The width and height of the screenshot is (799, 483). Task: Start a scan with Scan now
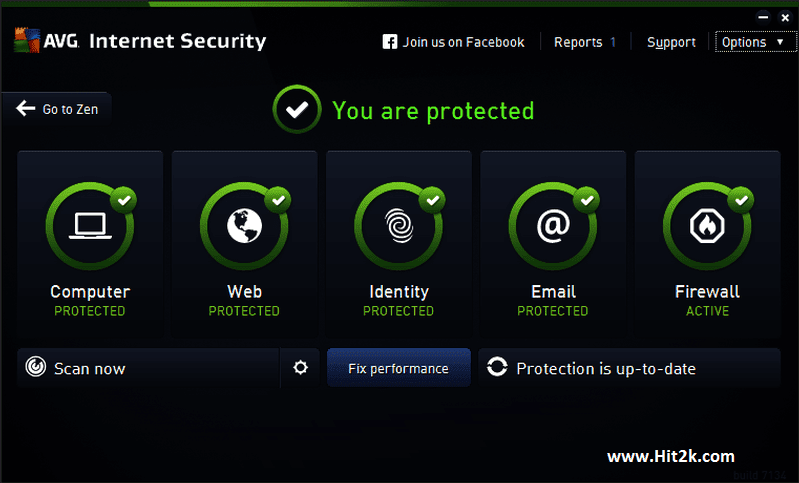(x=90, y=368)
